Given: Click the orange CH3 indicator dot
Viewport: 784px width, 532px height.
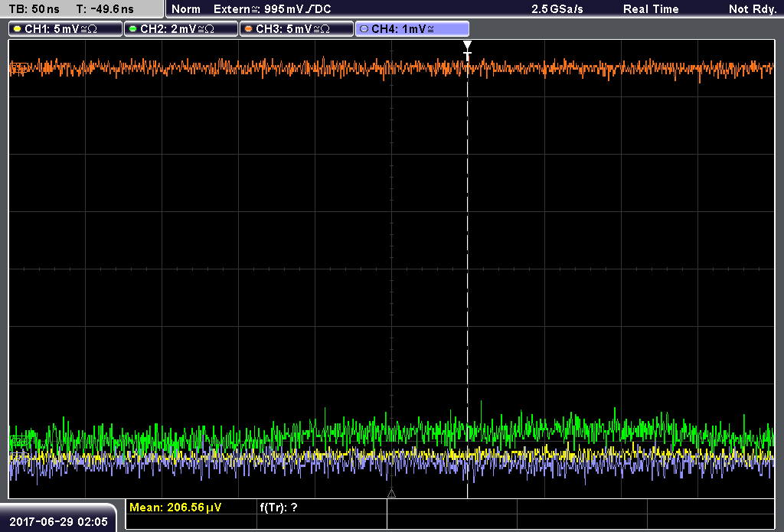Looking at the screenshot, I should pos(249,29).
